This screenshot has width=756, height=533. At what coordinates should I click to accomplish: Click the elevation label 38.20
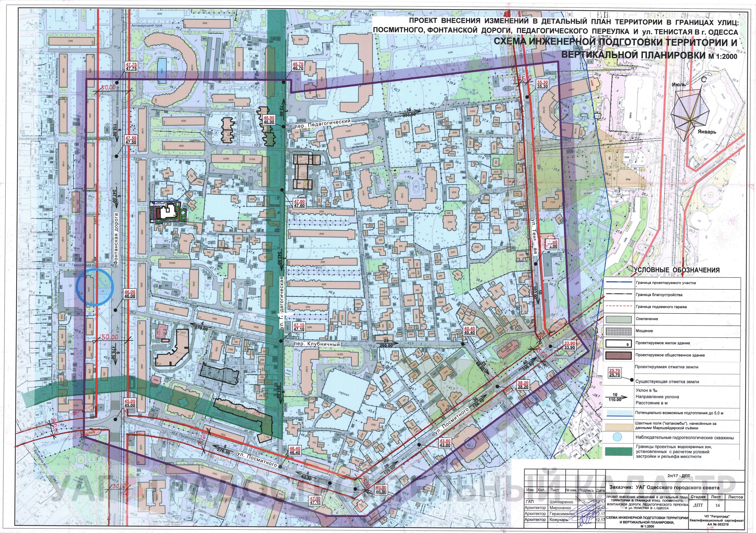click(523, 385)
